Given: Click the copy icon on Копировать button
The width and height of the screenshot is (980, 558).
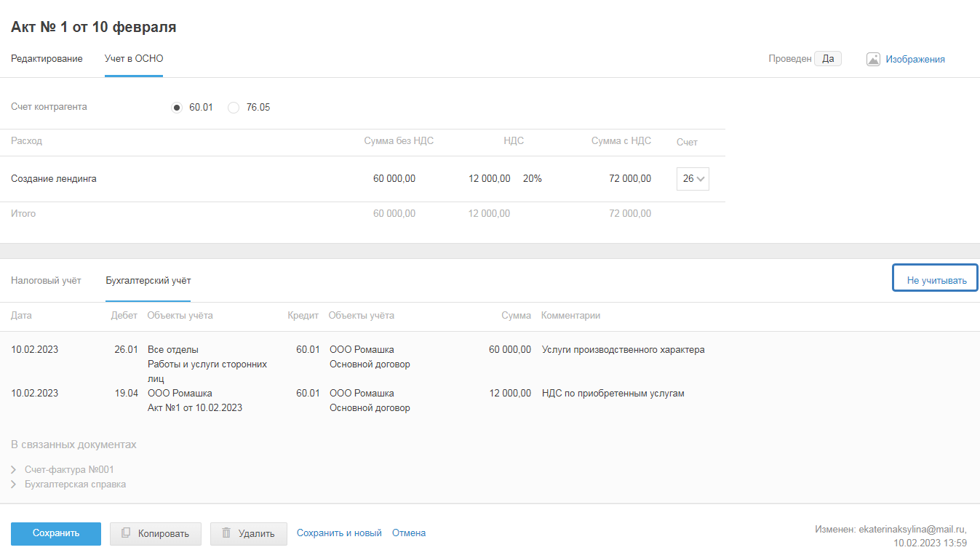Looking at the screenshot, I should coord(126,533).
